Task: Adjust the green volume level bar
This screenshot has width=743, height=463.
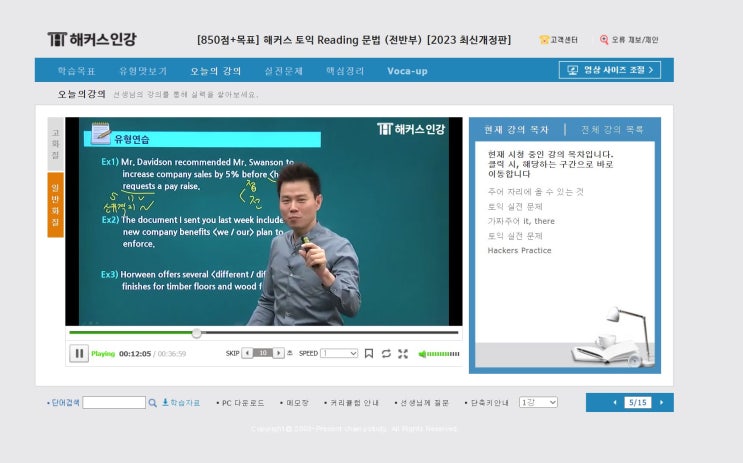Action: (443, 354)
